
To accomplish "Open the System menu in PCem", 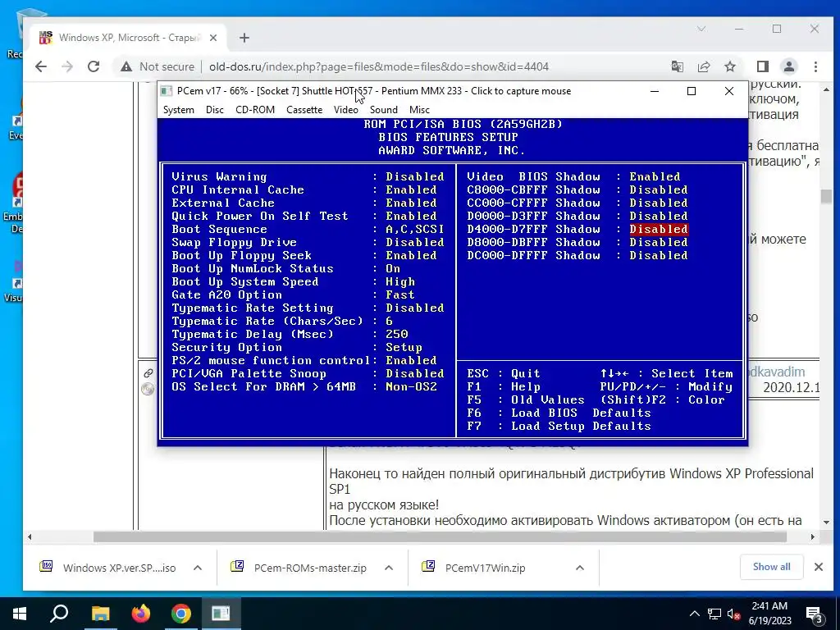I will (x=178, y=110).
